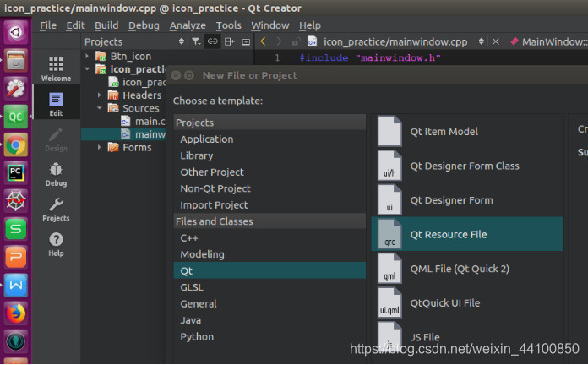Select Qt Resource File template

point(467,234)
